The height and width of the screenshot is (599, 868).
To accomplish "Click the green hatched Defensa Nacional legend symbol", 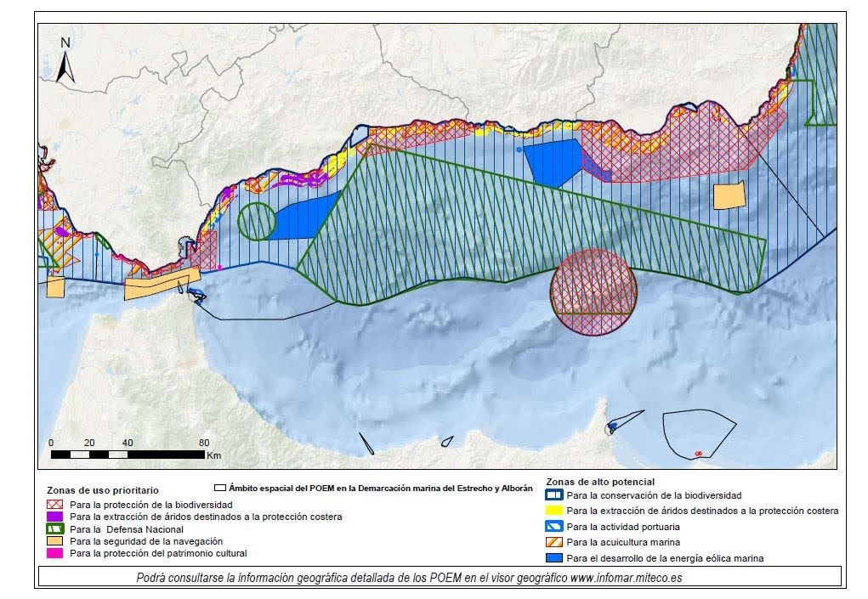I will pos(55,528).
